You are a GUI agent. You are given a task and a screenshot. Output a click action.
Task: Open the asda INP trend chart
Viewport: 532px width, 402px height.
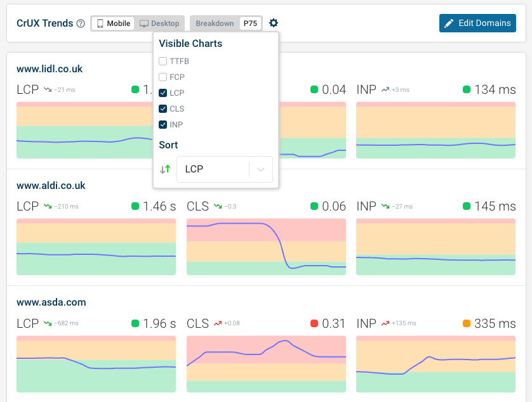[x=436, y=364]
